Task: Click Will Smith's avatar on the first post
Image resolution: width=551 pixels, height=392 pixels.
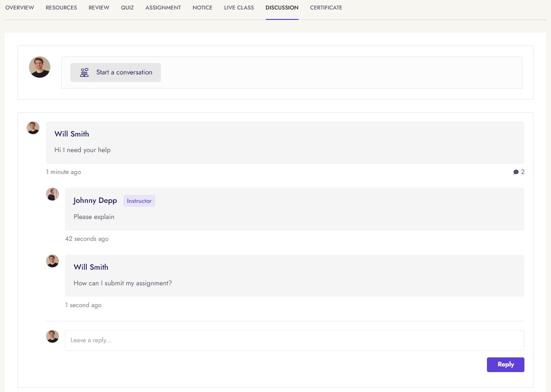Action: pos(33,128)
